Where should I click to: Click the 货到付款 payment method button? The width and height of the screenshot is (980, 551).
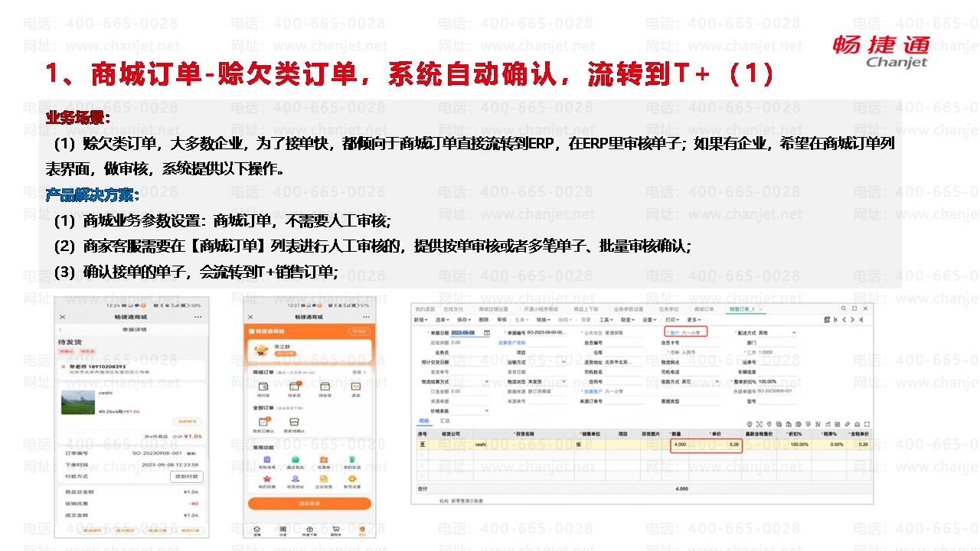point(187,476)
